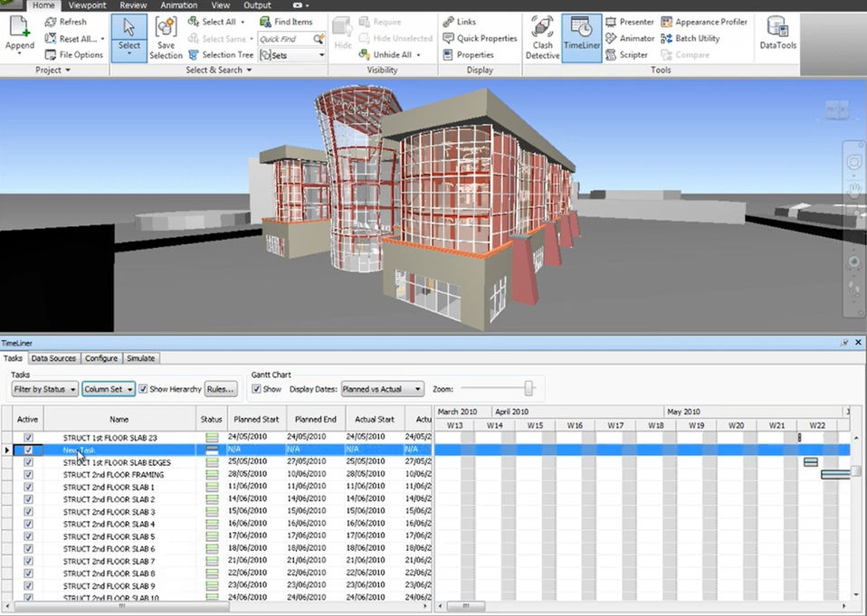
Task: Open the Planned vs Actual display dates dropdown
Action: coord(383,389)
